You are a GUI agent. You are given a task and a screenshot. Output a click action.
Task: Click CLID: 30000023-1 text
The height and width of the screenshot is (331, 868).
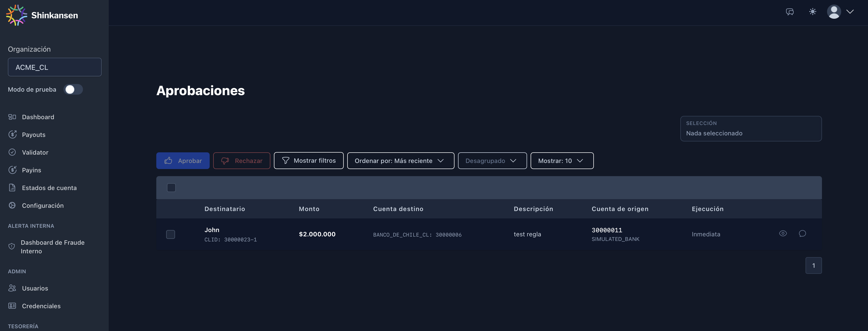tap(230, 240)
